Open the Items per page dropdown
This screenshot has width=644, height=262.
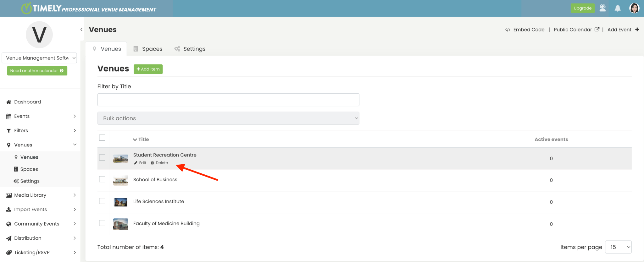pos(618,247)
